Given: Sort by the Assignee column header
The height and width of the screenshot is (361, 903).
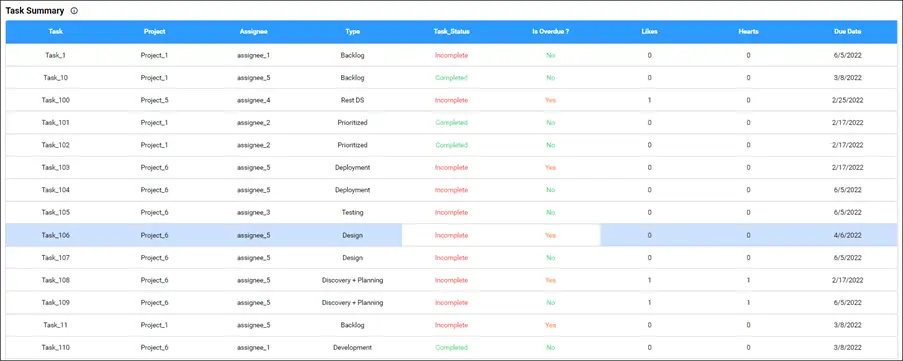Looking at the screenshot, I should (x=253, y=32).
